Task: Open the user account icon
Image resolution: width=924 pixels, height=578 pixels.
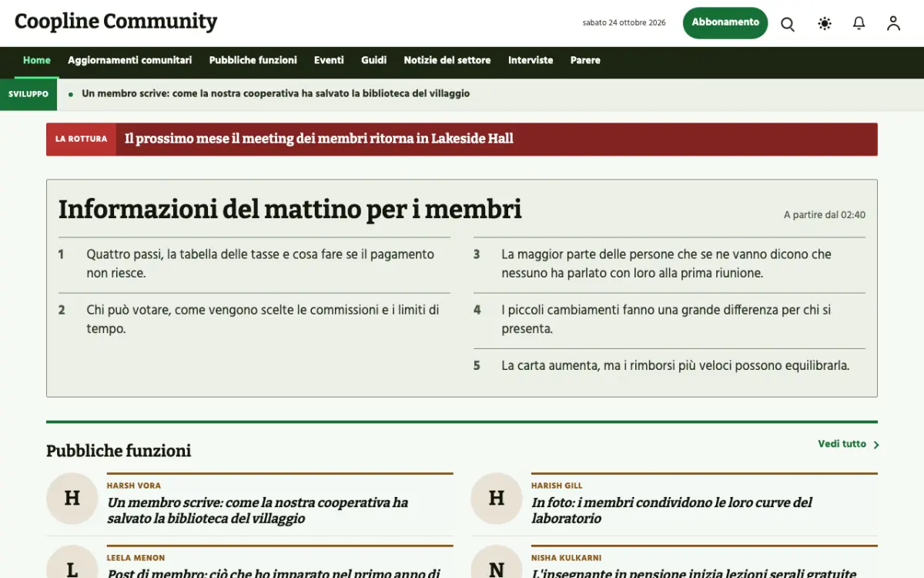Action: pos(893,24)
